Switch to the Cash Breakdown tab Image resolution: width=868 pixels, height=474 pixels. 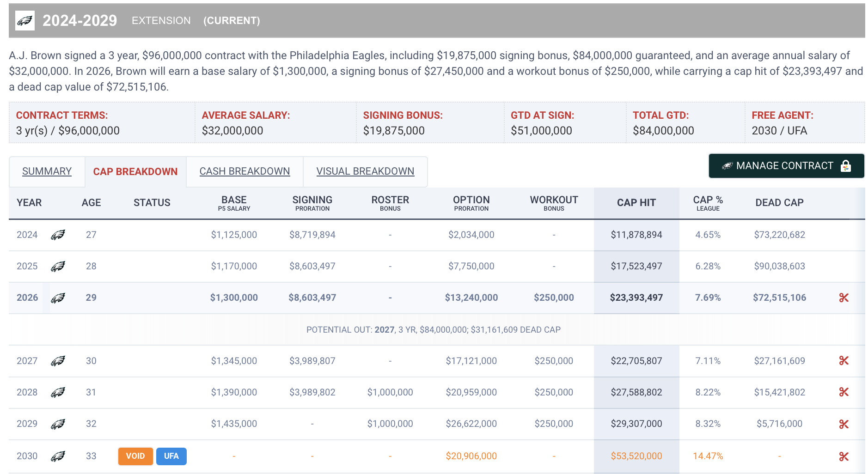(245, 171)
